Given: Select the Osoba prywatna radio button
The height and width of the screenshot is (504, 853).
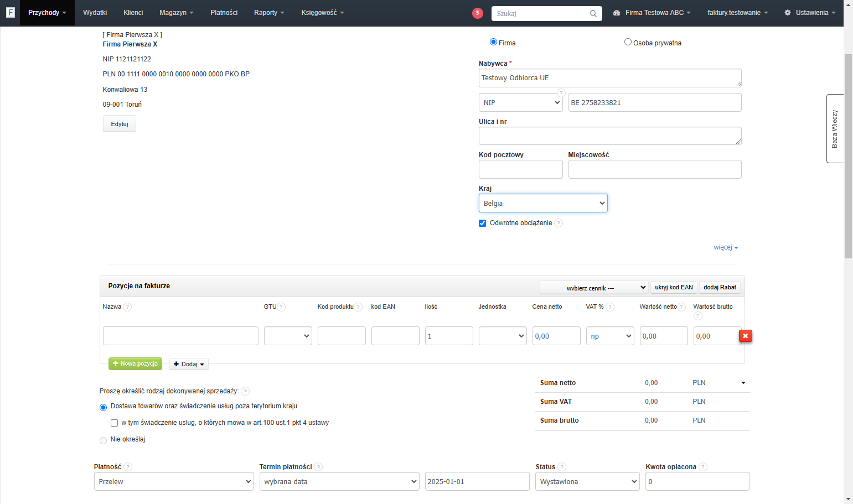Looking at the screenshot, I should tap(628, 42).
